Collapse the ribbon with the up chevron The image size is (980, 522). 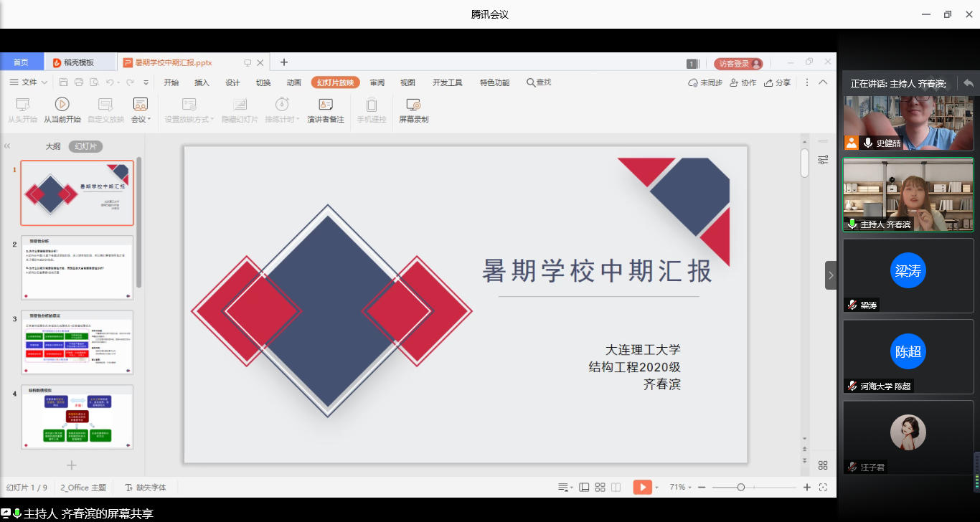pyautogui.click(x=822, y=82)
